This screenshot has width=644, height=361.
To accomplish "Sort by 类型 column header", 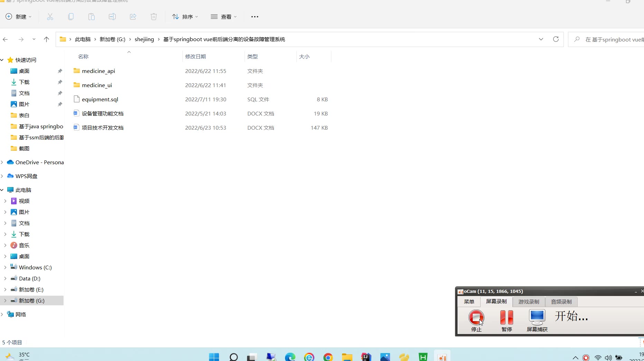I will click(x=253, y=56).
